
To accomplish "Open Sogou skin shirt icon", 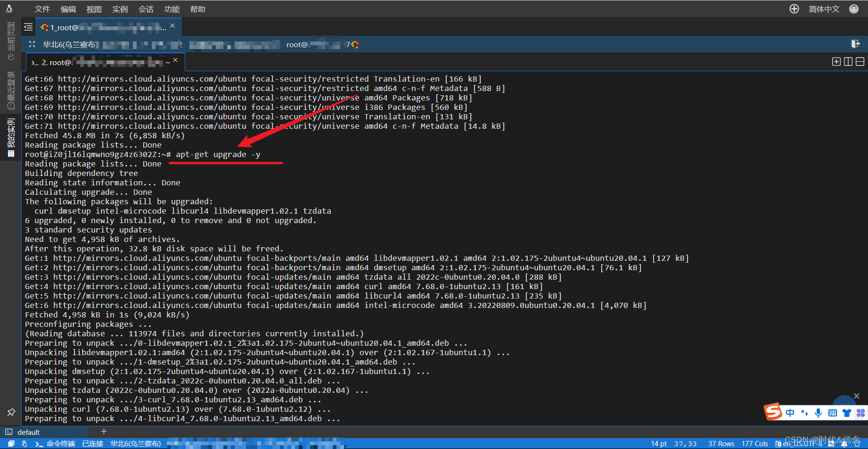I will 847,413.
